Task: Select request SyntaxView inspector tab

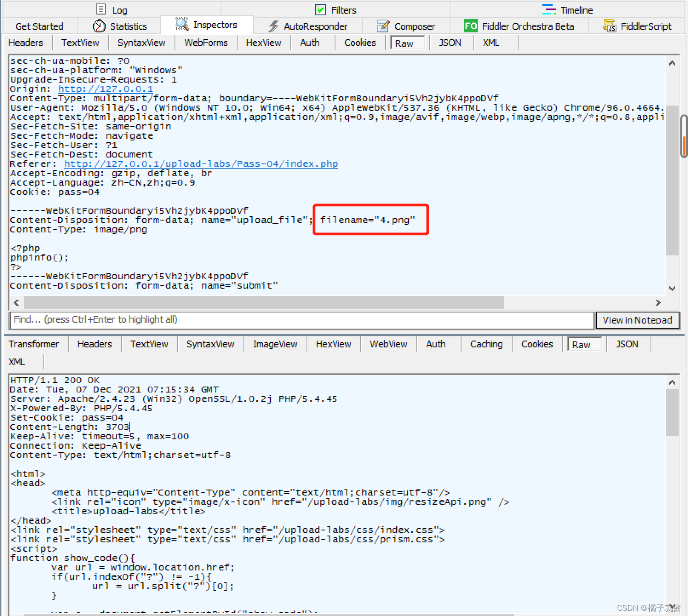Action: click(141, 43)
